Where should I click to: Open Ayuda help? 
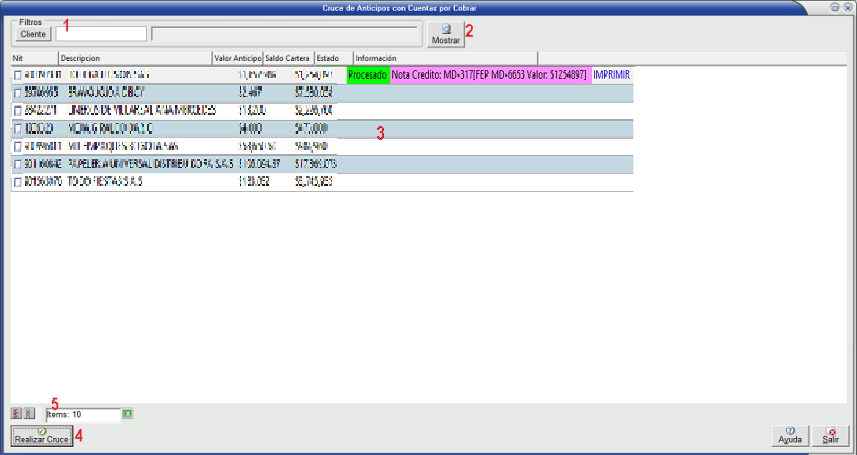point(790,436)
